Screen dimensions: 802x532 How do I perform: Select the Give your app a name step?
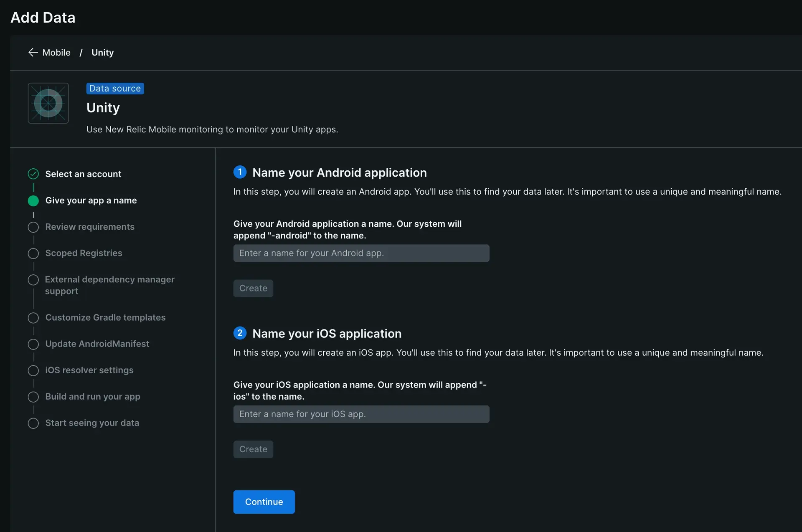[91, 200]
